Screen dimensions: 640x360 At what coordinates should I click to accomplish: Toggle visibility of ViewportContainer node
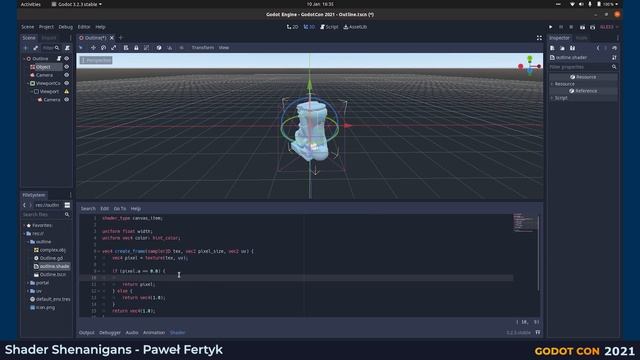(x=67, y=83)
